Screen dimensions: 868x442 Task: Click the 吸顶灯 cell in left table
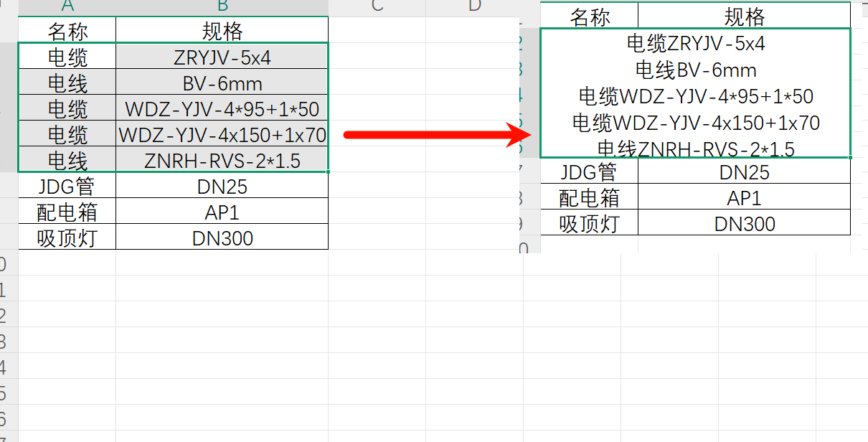[x=67, y=238]
